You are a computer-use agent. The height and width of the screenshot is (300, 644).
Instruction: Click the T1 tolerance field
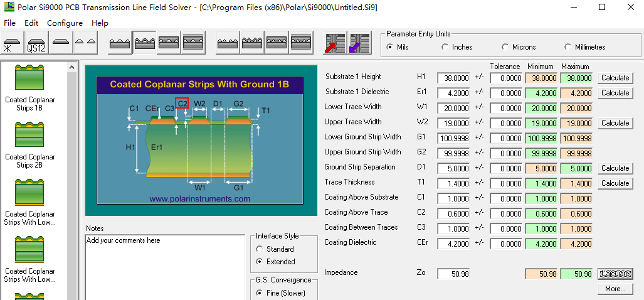pos(506,184)
